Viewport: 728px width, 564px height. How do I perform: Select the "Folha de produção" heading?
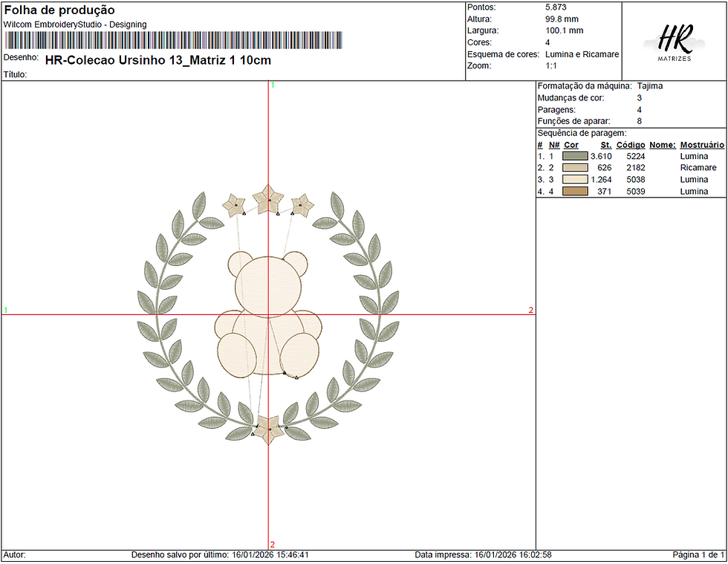point(59,10)
